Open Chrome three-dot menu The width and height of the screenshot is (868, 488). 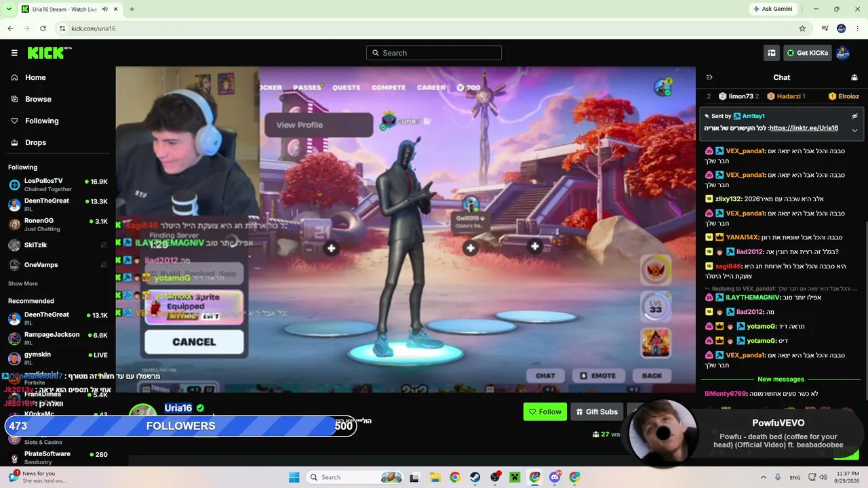click(x=858, y=28)
